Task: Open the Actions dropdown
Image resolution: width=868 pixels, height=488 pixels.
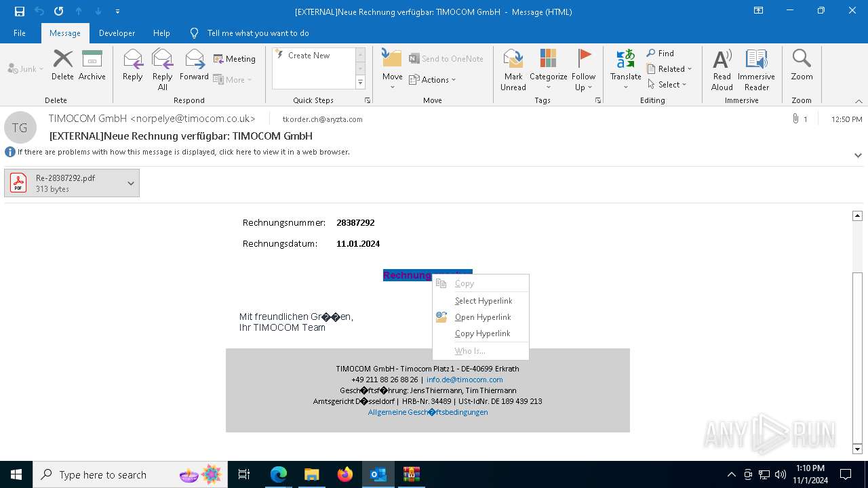Action: point(433,79)
